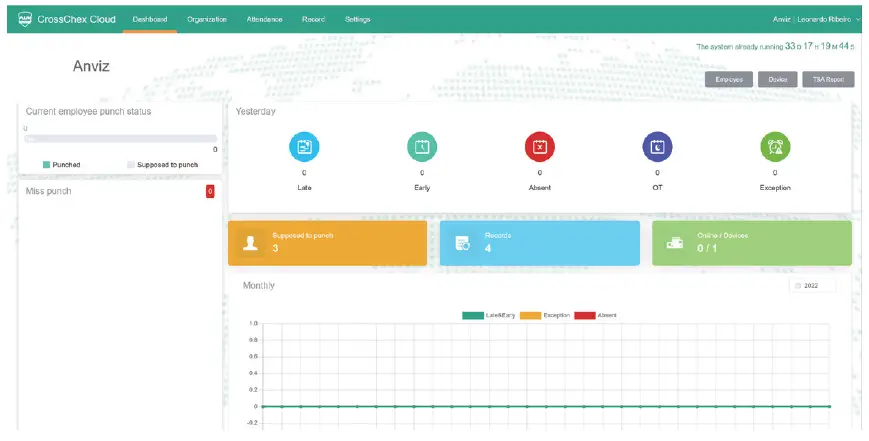The height and width of the screenshot is (441, 869).
Task: Click the document icon on Records card
Action: coord(463,243)
